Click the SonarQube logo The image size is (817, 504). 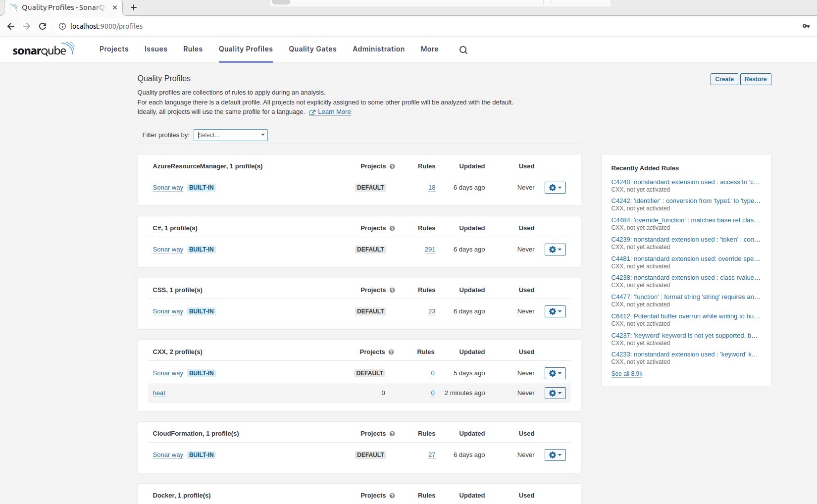click(x=44, y=49)
